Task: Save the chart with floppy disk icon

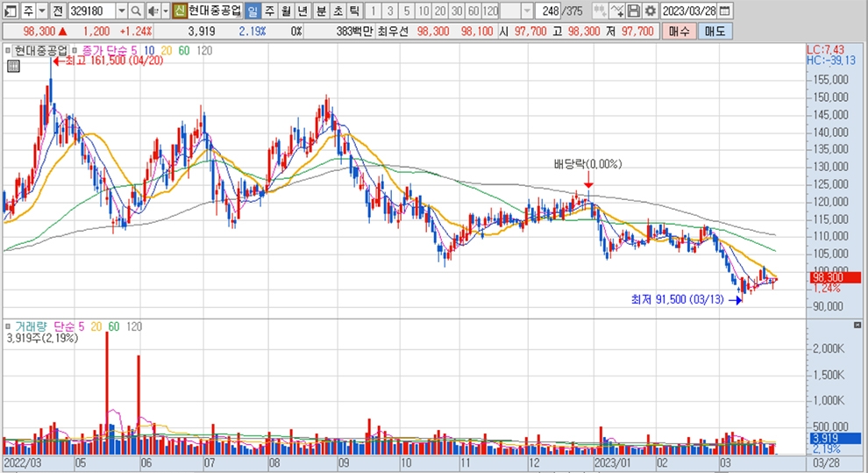Action: point(634,11)
